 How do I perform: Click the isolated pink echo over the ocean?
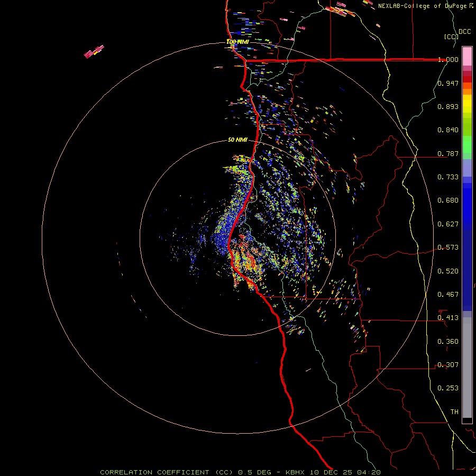(x=94, y=52)
